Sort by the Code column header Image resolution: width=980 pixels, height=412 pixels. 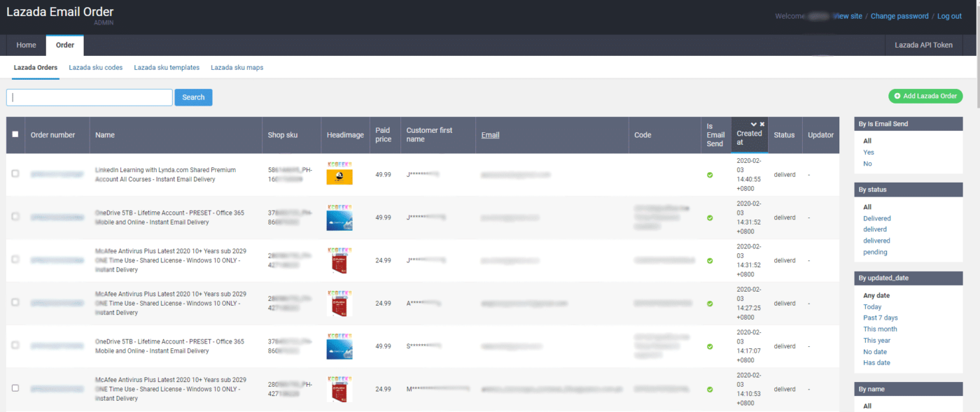click(643, 135)
